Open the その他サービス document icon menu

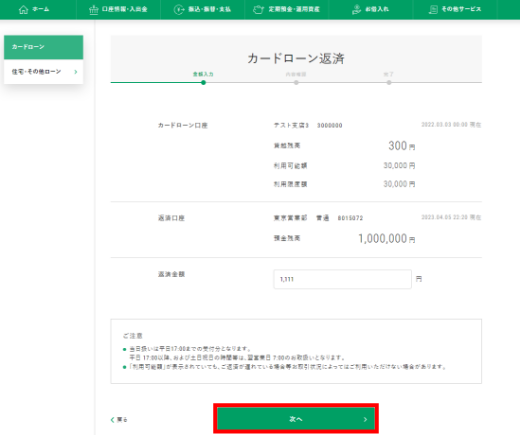(x=433, y=10)
